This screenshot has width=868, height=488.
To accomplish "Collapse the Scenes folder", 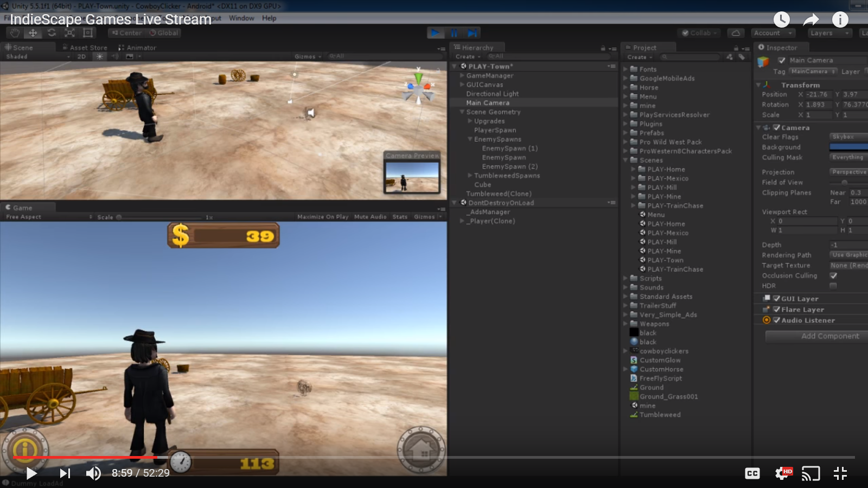I will pos(626,160).
